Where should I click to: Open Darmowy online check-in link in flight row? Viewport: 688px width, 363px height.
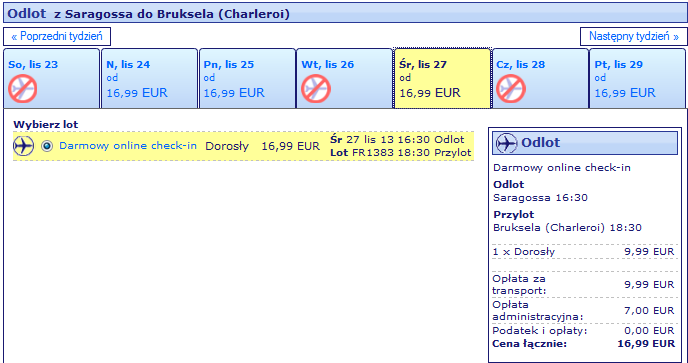point(128,146)
